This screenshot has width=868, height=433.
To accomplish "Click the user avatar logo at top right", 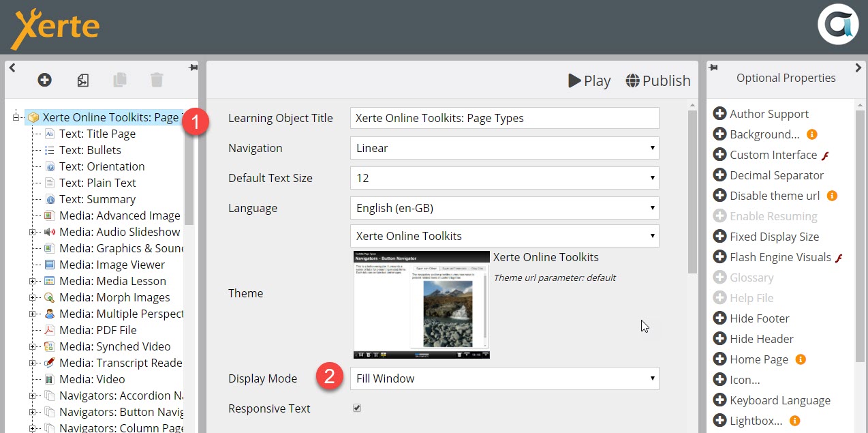I will pos(837,25).
